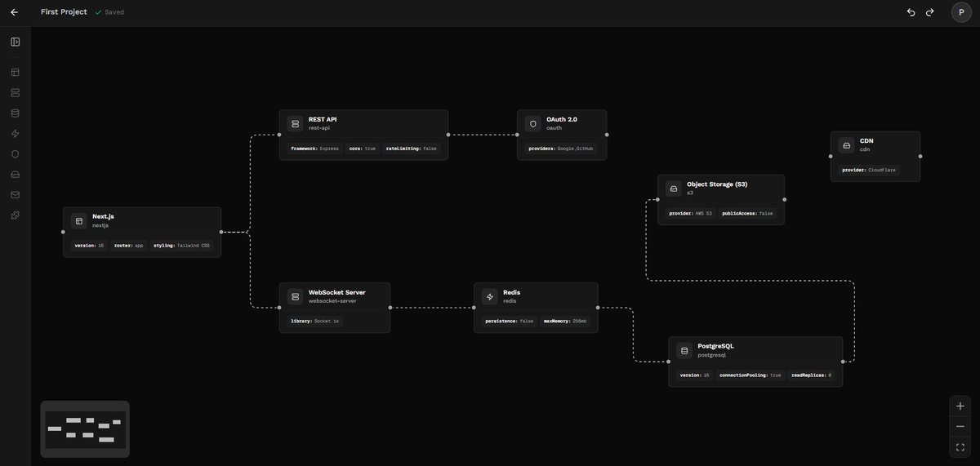The width and height of the screenshot is (980, 466).
Task: Click the CDN node title
Action: (866, 140)
